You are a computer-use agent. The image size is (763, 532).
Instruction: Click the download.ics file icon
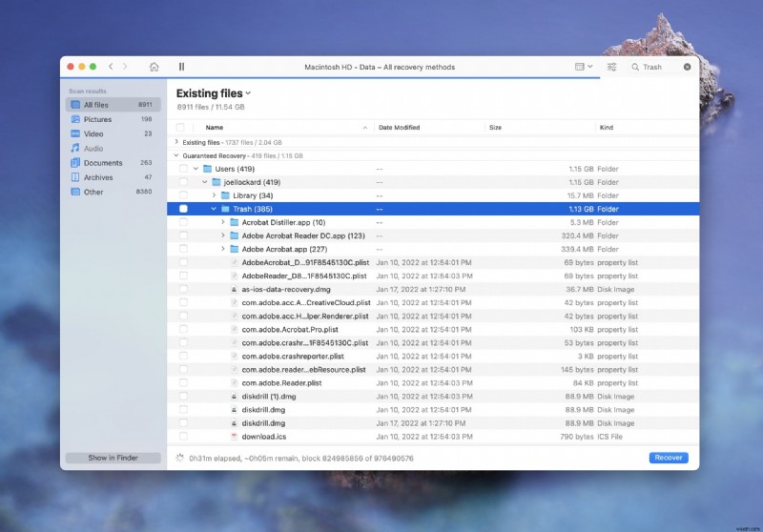(234, 437)
